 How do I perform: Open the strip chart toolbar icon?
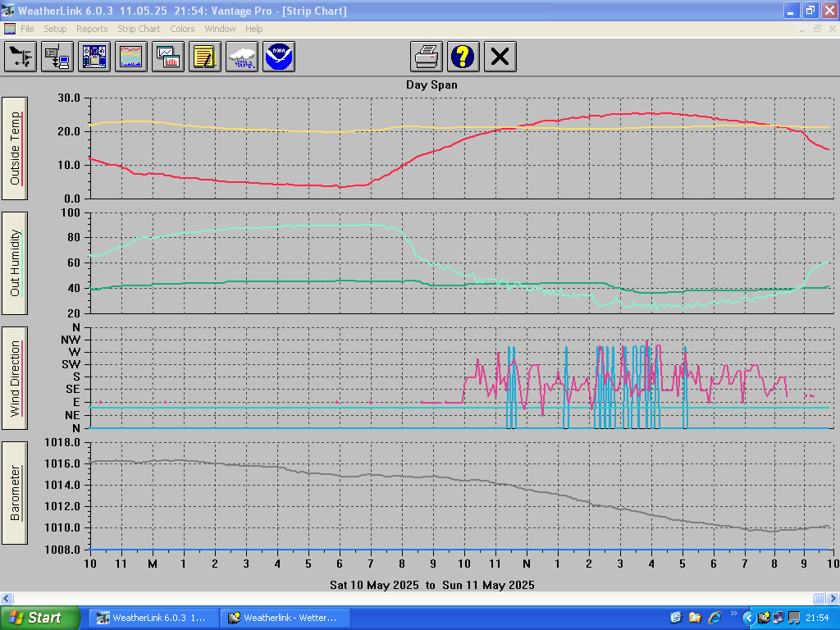131,57
